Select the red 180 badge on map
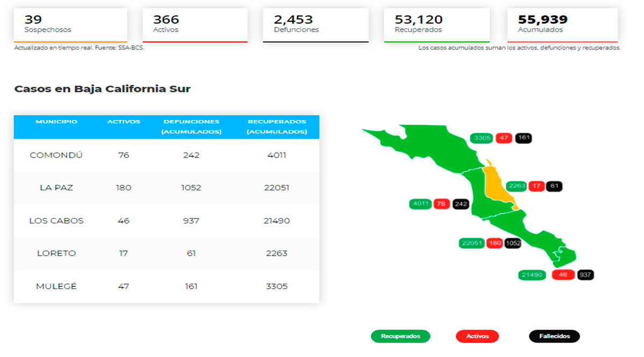644x357 pixels. point(494,243)
